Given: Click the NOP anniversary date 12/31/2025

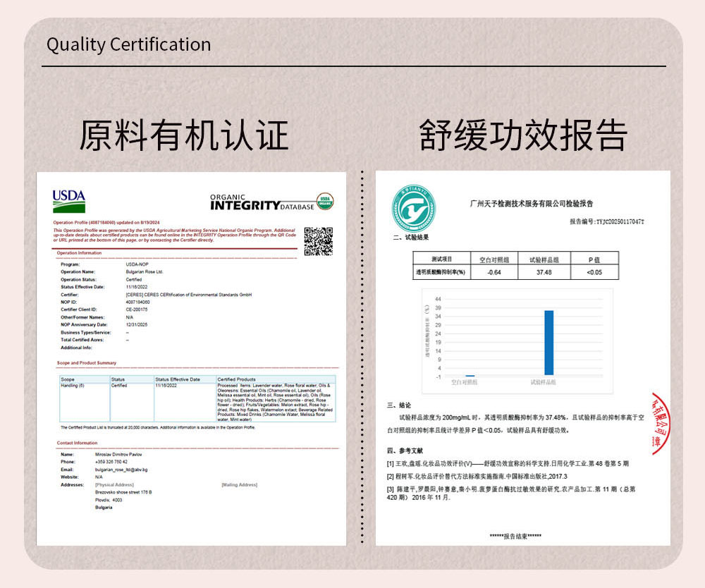Looking at the screenshot, I should pyautogui.click(x=137, y=324).
